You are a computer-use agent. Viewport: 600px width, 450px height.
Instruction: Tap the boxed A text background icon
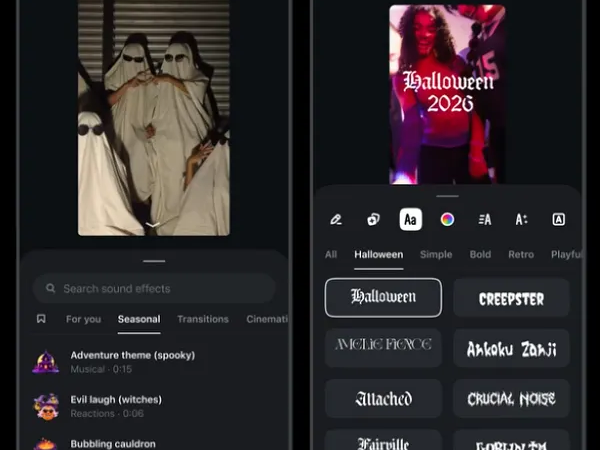pyautogui.click(x=558, y=220)
